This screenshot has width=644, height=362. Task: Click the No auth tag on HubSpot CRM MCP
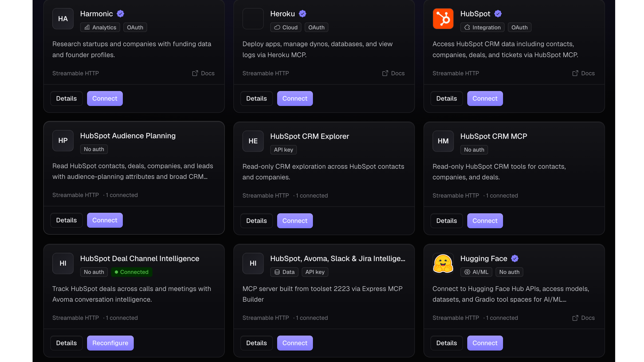tap(474, 150)
